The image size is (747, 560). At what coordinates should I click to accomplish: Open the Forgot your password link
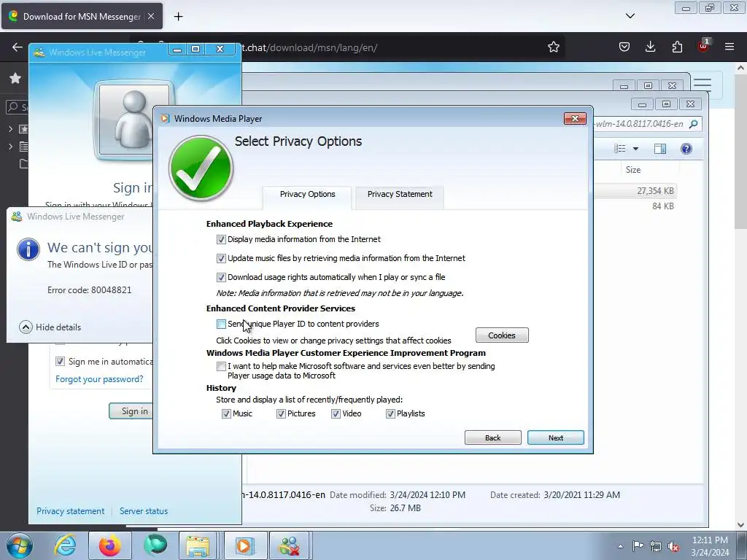point(99,379)
